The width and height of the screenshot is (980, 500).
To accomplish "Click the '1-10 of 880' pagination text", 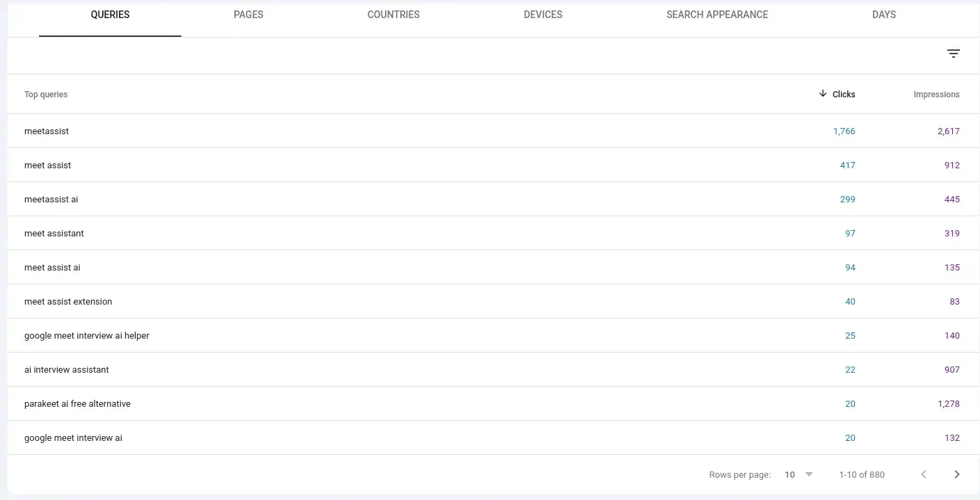I will [862, 475].
